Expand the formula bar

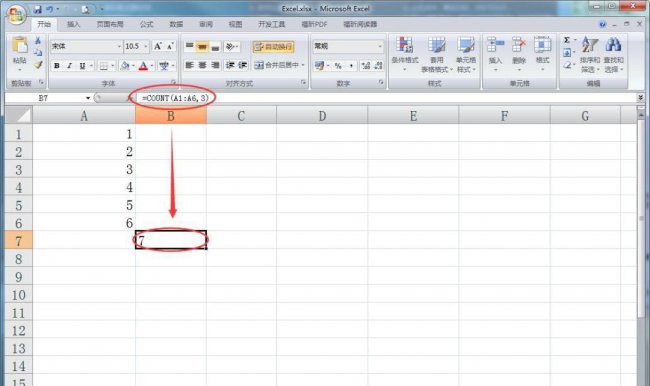pos(641,98)
